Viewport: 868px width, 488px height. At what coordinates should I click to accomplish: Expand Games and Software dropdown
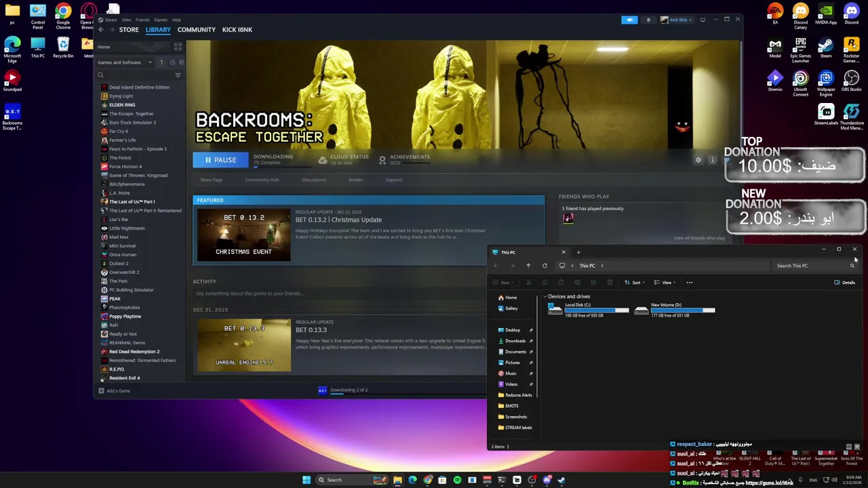point(125,62)
